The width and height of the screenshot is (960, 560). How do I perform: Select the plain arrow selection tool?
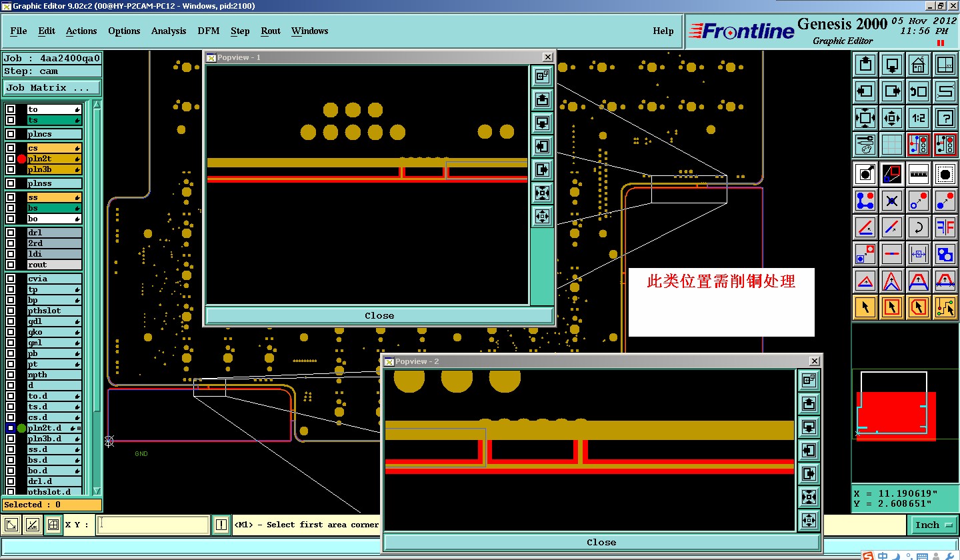(x=865, y=307)
